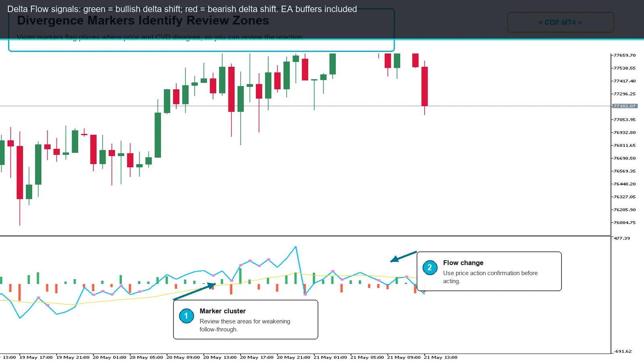Click the 77053.95 price axis label

tap(625, 119)
